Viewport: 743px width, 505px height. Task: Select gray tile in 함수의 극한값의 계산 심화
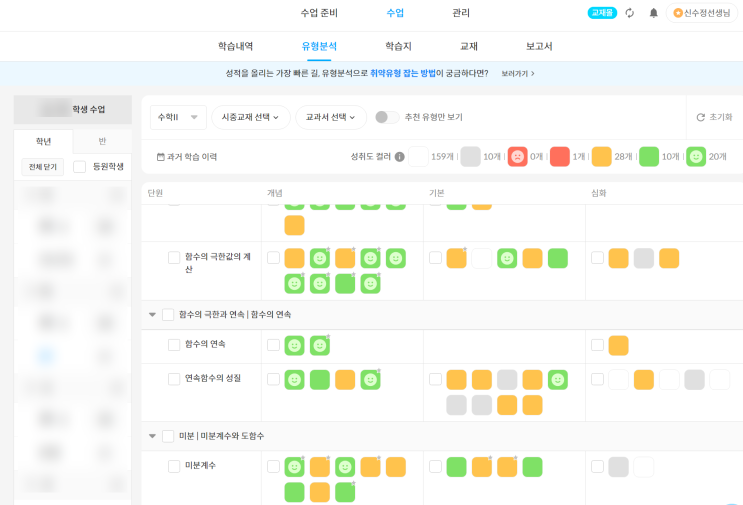[x=643, y=258]
